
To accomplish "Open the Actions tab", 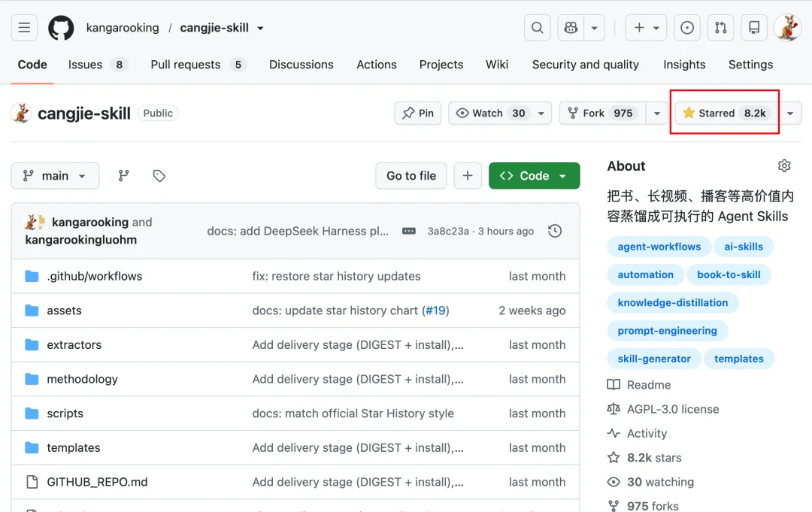I will [377, 65].
